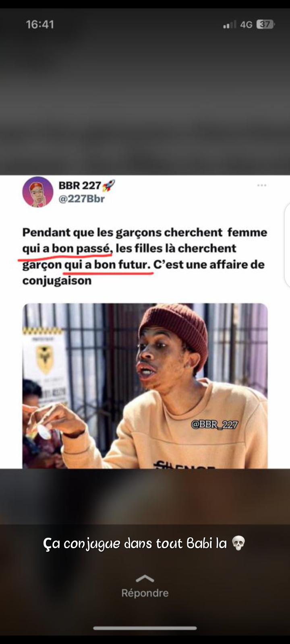The width and height of the screenshot is (290, 644).
Task: Tap the word 'conjugaison' in the tweet
Action: tap(57, 281)
